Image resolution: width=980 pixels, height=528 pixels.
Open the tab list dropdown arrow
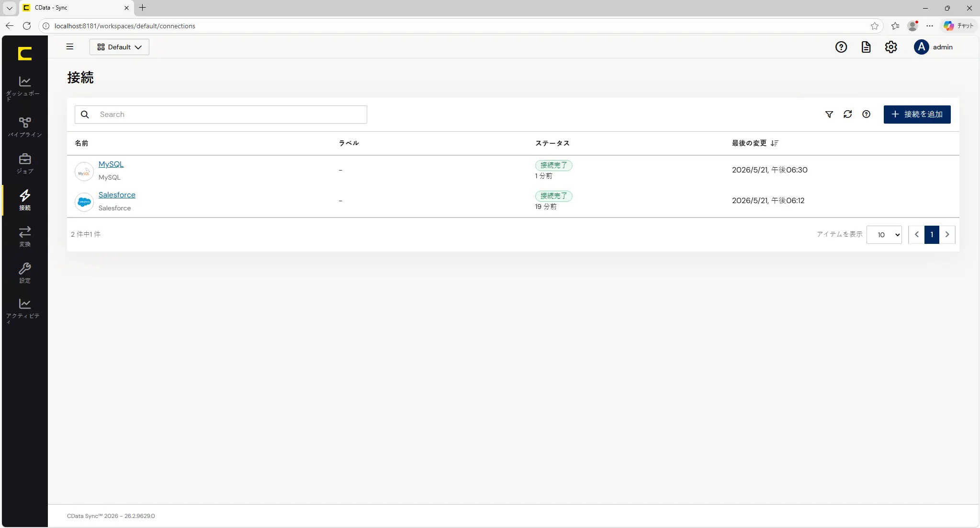tap(9, 8)
